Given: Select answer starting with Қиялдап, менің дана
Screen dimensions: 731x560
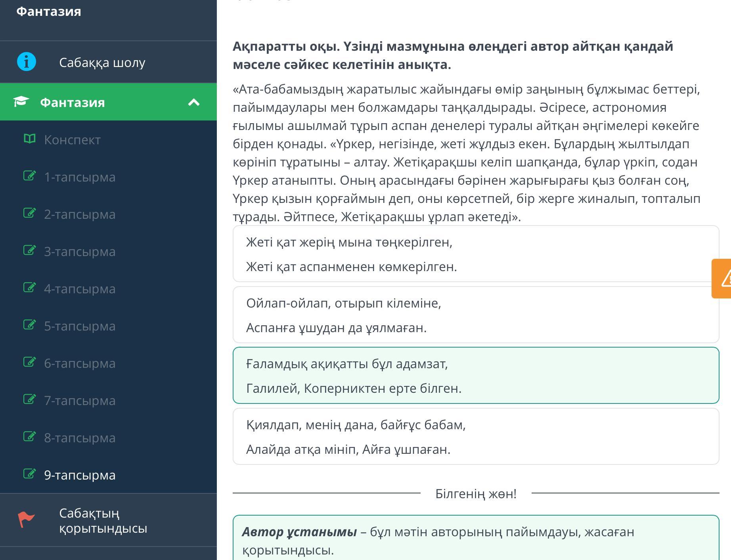Looking at the screenshot, I should tap(476, 437).
